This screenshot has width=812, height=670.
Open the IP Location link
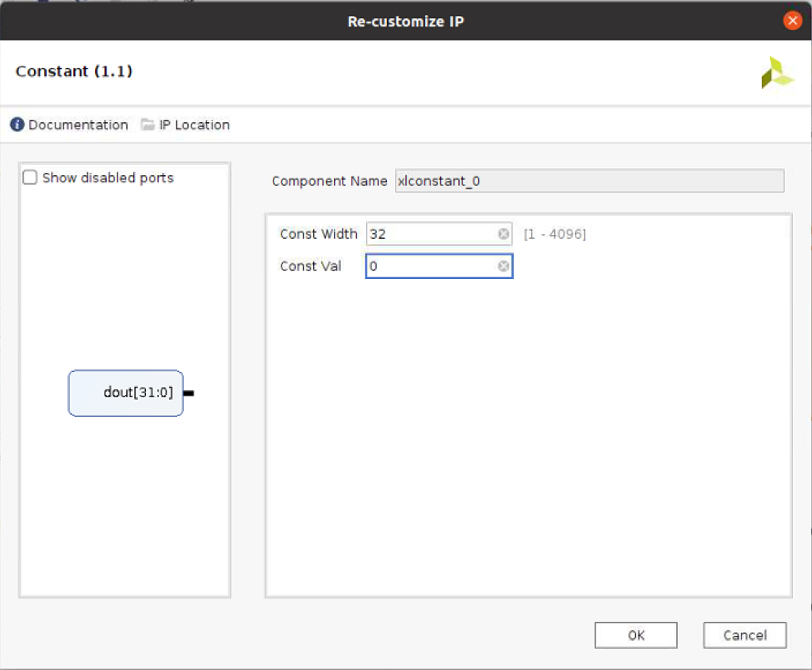tap(194, 125)
